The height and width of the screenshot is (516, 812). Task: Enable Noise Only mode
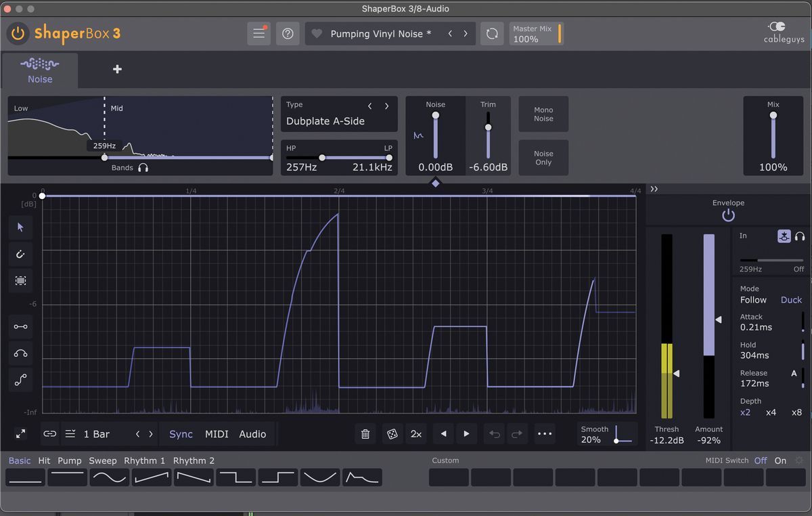[543, 157]
